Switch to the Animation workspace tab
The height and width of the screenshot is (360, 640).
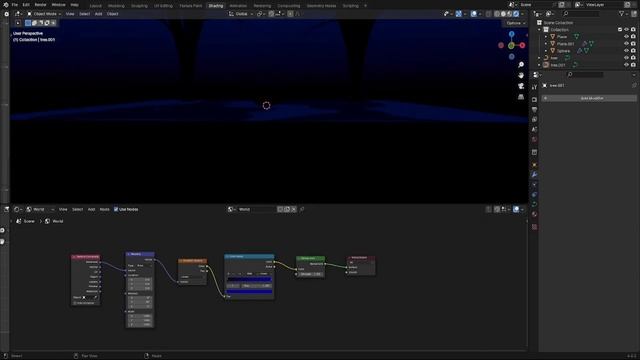238,6
